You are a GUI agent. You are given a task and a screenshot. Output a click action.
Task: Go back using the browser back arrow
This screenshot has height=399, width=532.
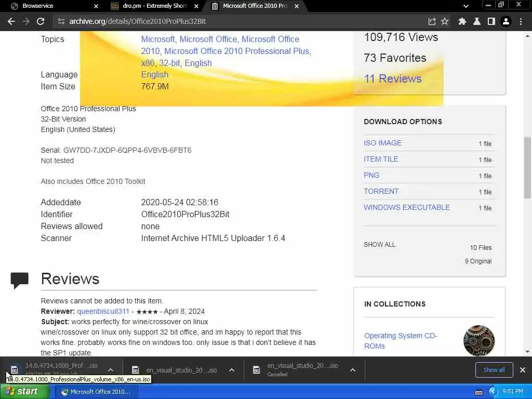(x=11, y=21)
